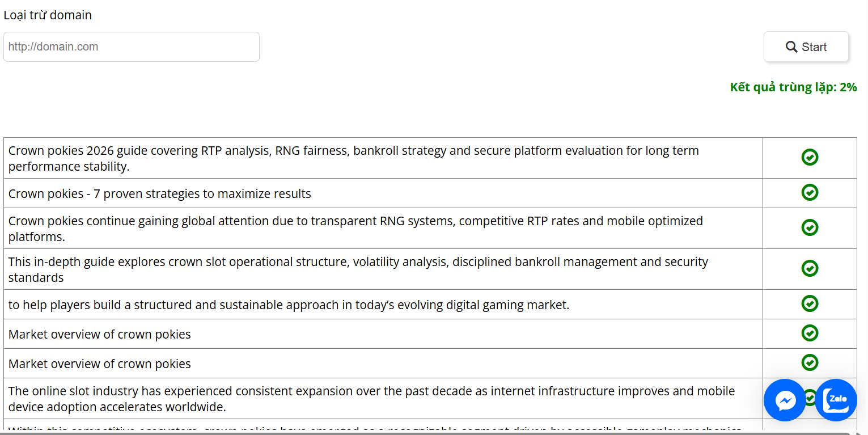This screenshot has width=868, height=435.
Task: Click the 'Loại trừ domain' label
Action: [x=48, y=15]
